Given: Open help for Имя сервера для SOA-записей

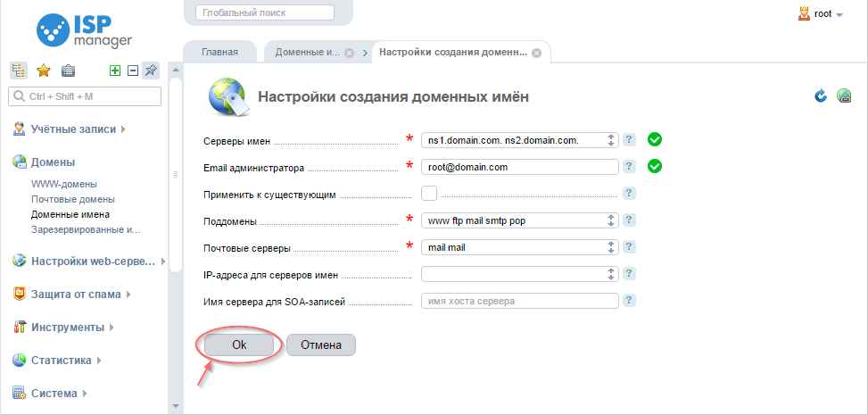Looking at the screenshot, I should point(629,301).
